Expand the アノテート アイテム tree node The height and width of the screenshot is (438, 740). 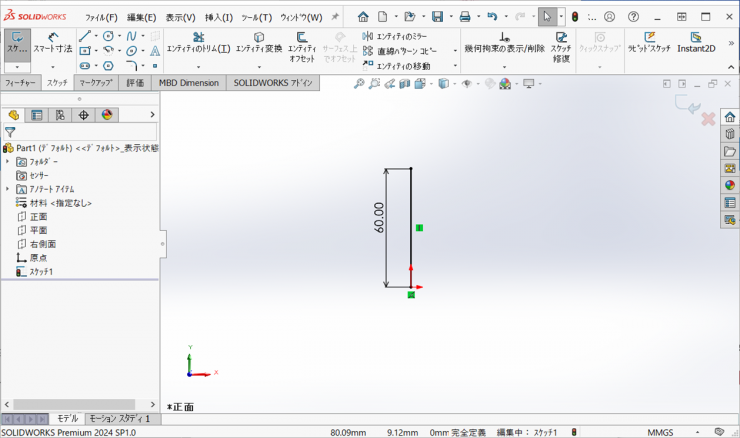tap(8, 189)
